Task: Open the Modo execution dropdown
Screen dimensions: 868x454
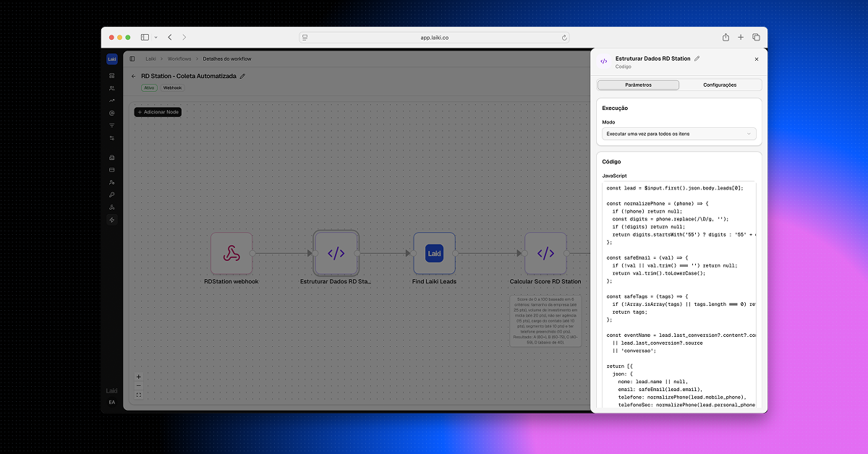Action: (679, 134)
